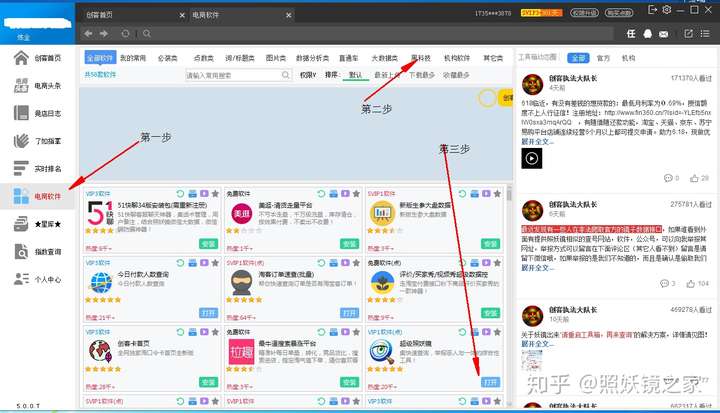The height and width of the screenshot is (413, 720).
Task: Go forward with the toolbar forward arrow
Action: [x=104, y=34]
